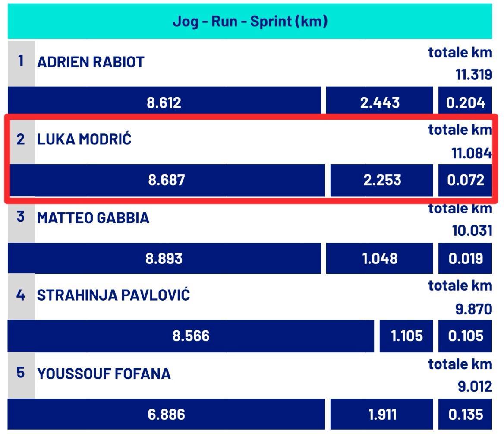The width and height of the screenshot is (504, 434).
Task: Click Fofana's sprint bar showing 0.135
Action: pyautogui.click(x=465, y=414)
